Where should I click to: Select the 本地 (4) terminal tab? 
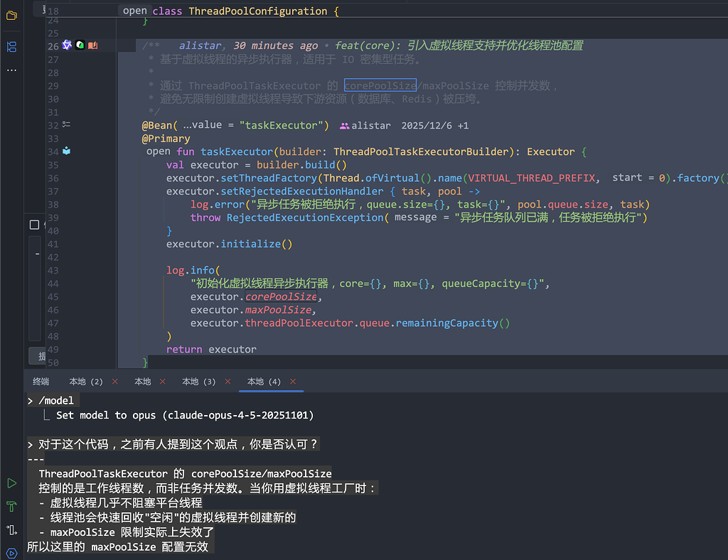[264, 382]
